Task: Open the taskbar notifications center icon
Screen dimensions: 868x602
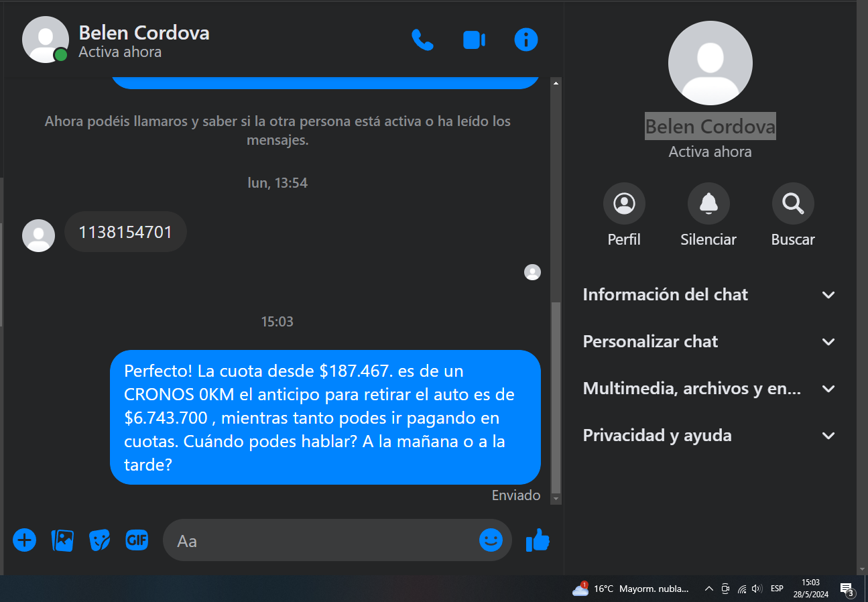Action: pyautogui.click(x=847, y=589)
